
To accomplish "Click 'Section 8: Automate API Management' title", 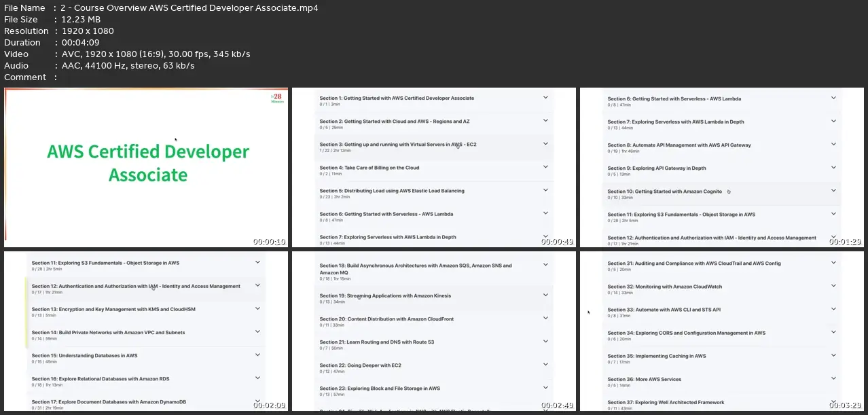I will click(679, 145).
